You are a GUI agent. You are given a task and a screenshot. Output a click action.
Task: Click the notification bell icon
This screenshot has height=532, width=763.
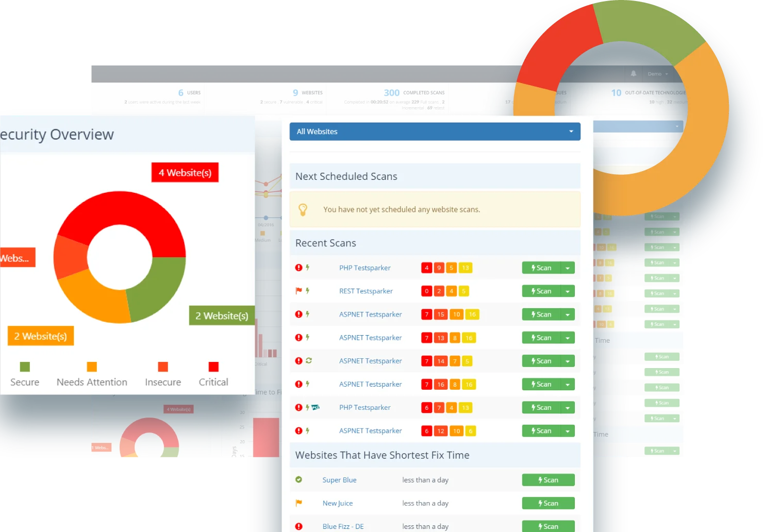pyautogui.click(x=633, y=74)
